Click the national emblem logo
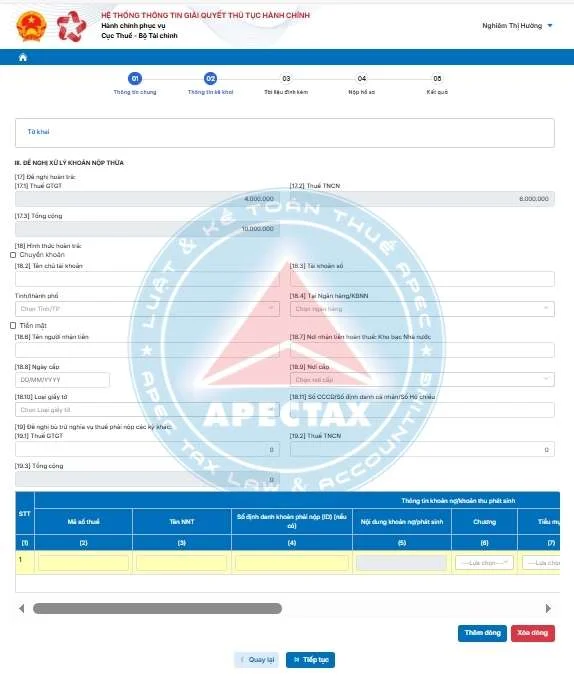 coord(31,27)
